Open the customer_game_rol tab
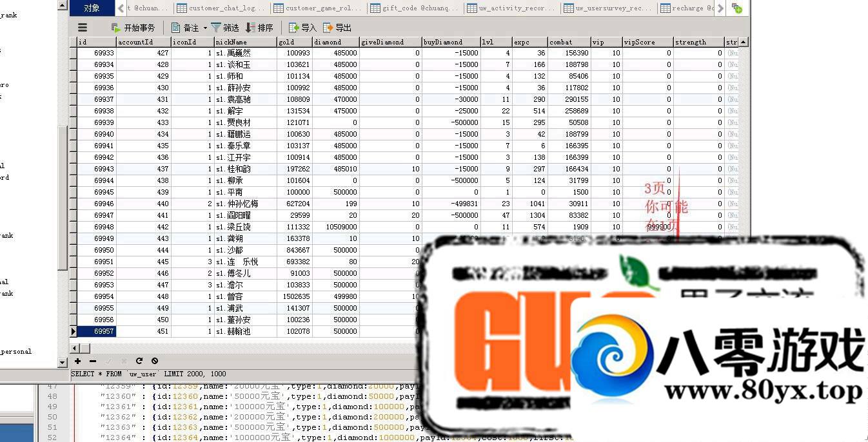 pyautogui.click(x=319, y=8)
